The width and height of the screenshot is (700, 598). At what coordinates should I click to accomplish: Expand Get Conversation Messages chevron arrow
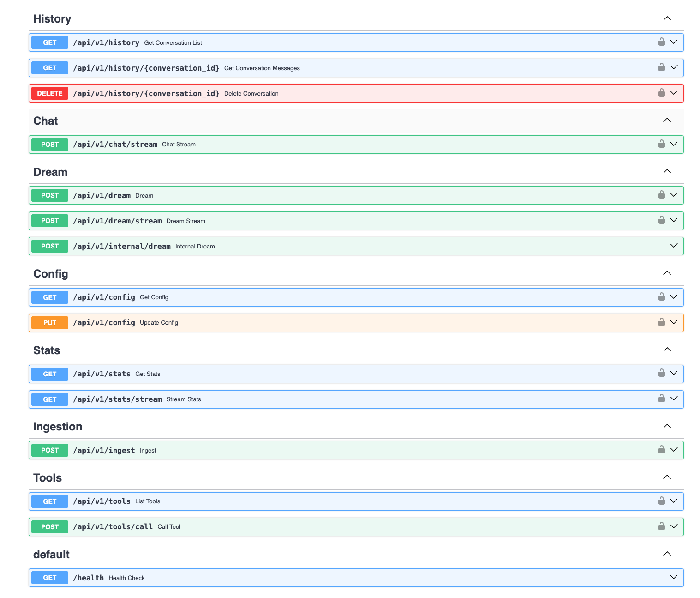[674, 67]
